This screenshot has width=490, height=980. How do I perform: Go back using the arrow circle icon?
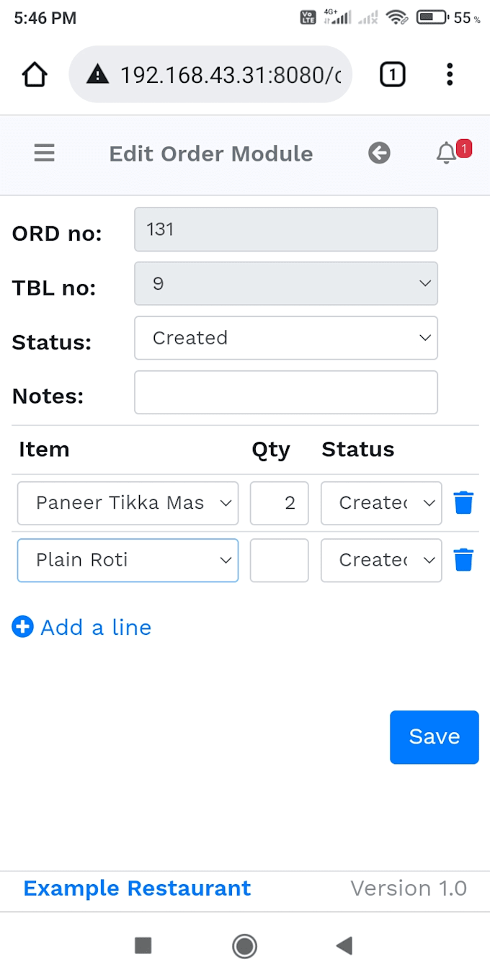(379, 153)
